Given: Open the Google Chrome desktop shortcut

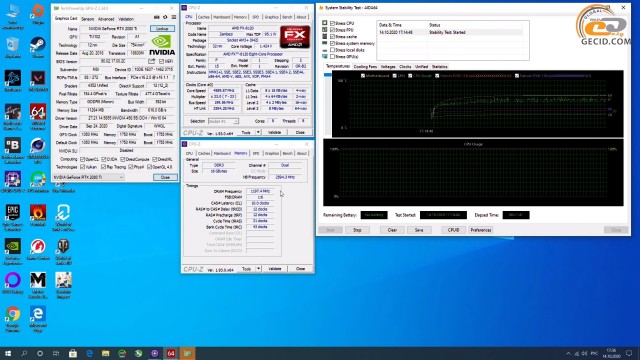Looking at the screenshot, I should pyautogui.click(x=13, y=319).
